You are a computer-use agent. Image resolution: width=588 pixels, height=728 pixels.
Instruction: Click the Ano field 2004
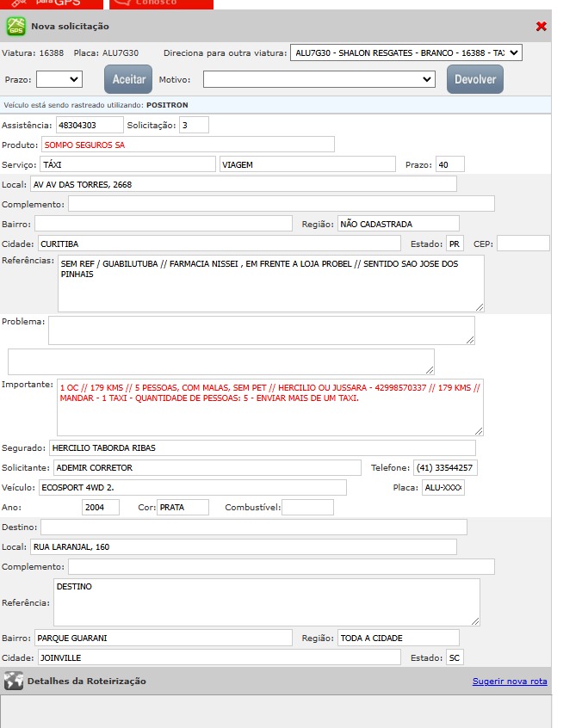point(101,507)
